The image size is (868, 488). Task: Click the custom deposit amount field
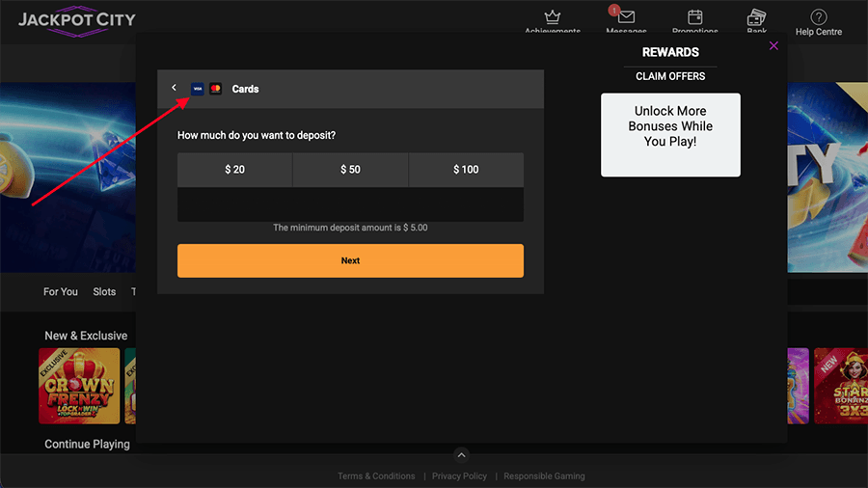click(x=350, y=204)
